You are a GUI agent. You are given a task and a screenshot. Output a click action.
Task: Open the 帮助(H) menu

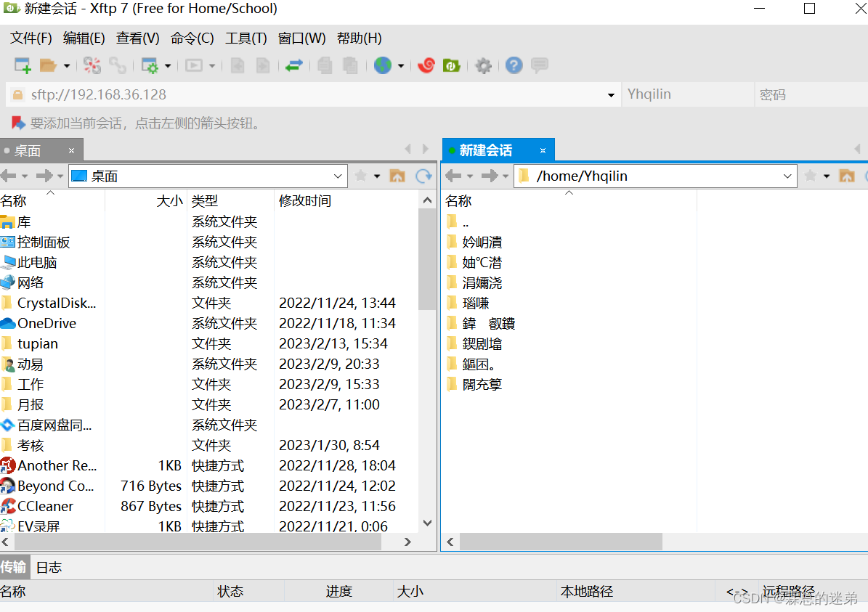pyautogui.click(x=360, y=38)
